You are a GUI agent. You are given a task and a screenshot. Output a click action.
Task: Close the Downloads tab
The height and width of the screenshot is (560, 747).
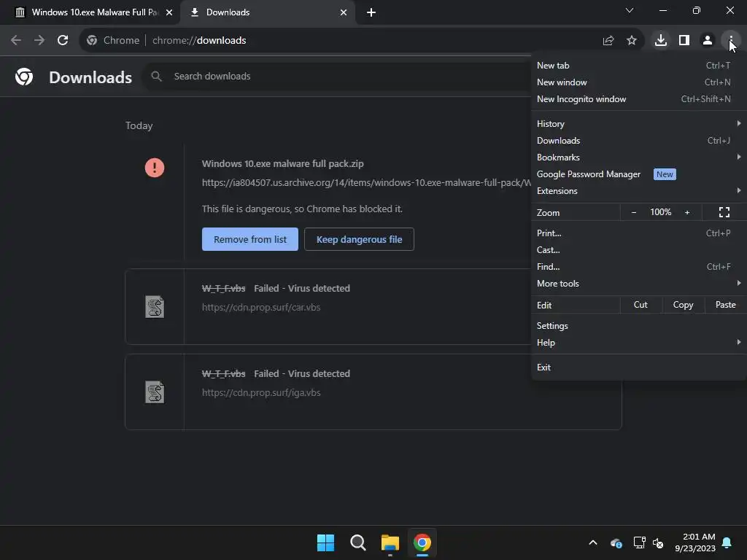click(x=344, y=12)
